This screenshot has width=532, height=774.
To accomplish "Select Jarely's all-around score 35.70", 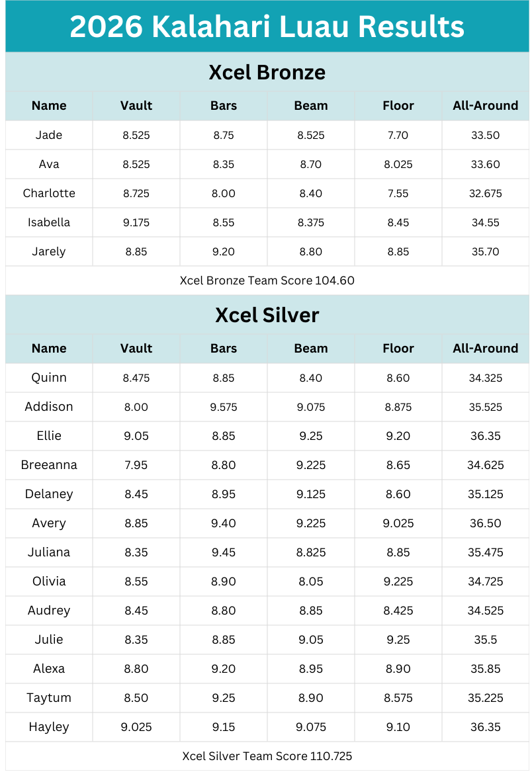I will coord(485,251).
